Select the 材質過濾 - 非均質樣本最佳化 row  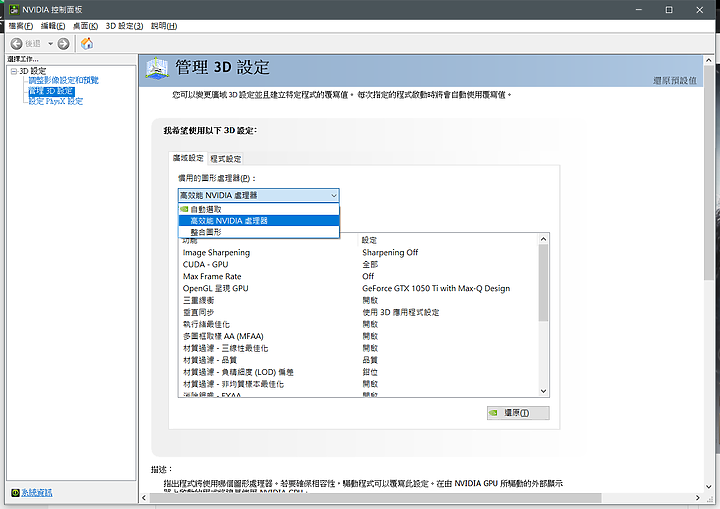click(358, 384)
